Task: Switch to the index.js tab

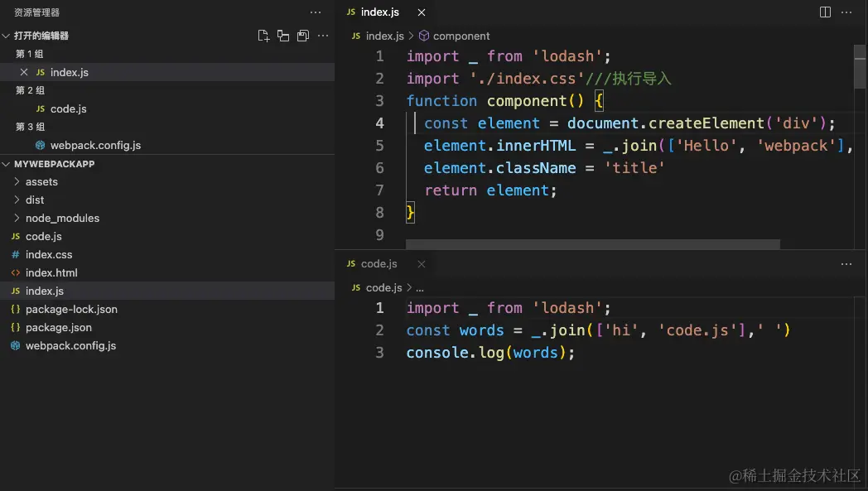Action: click(379, 12)
